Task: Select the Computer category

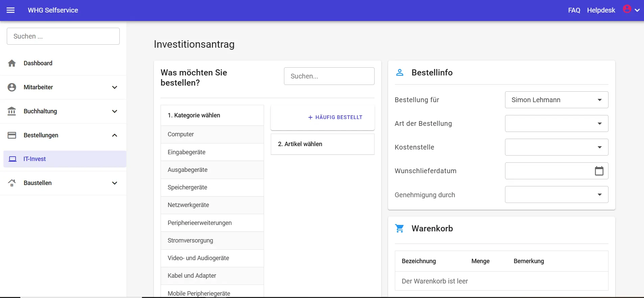Action: (x=212, y=134)
